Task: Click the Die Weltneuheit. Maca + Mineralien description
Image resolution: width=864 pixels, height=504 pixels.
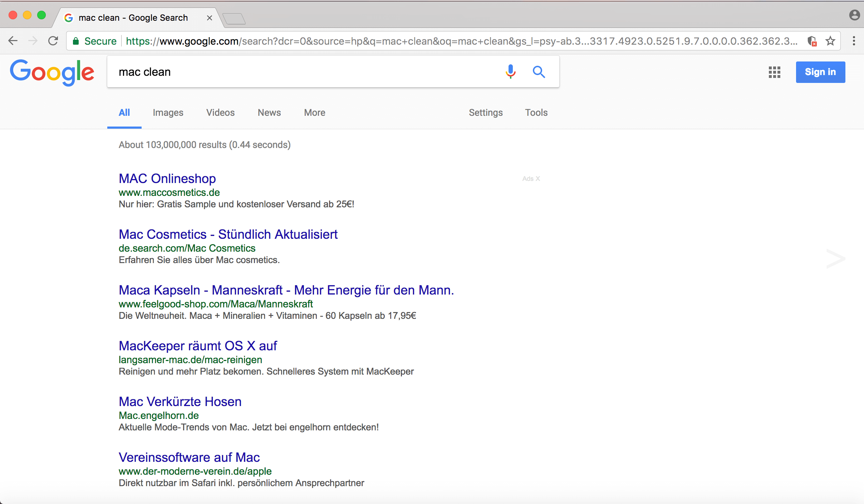Action: click(267, 316)
